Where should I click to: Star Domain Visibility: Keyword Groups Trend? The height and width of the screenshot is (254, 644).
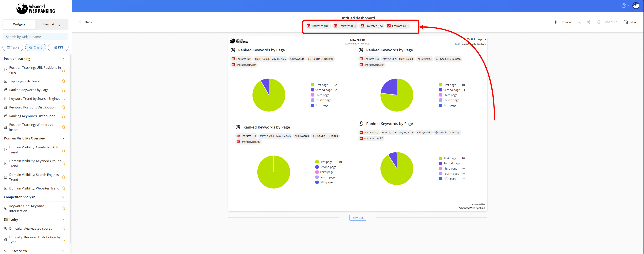tap(64, 163)
